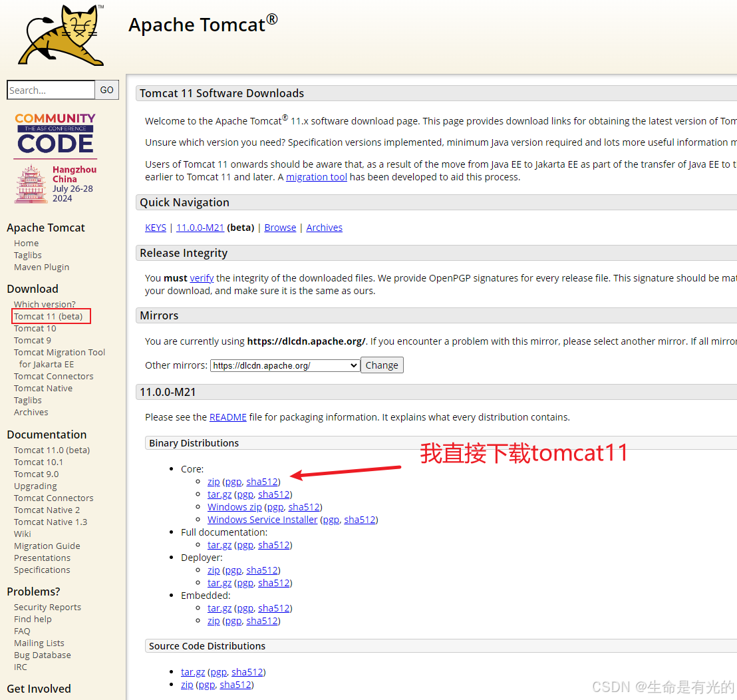Viewport: 737px width, 700px height.
Task: Select Tomcat 11 (beta) download link
Action: tap(48, 316)
